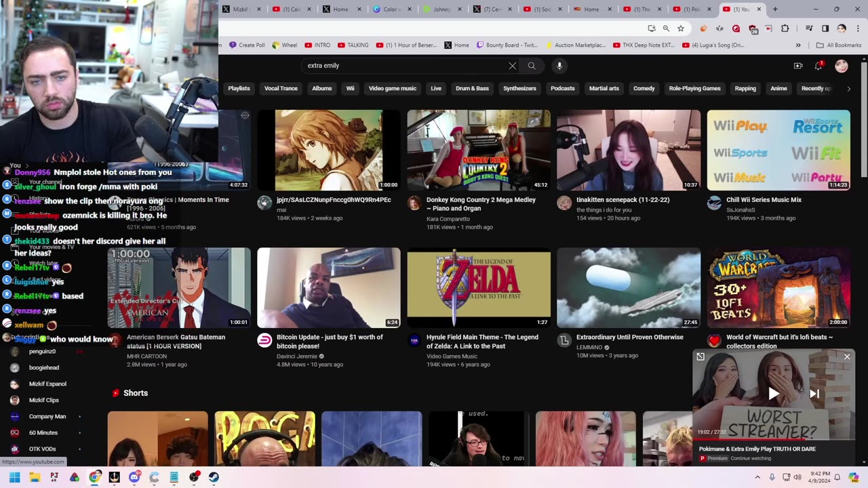
Task: Open the World of Warcraft lofi beats thumbnail
Action: click(x=778, y=288)
